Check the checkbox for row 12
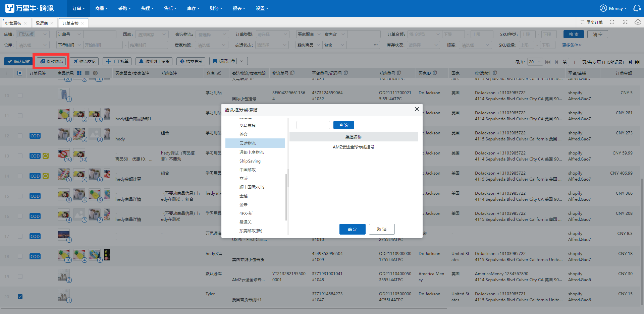Screen dimensions: 644x314 20,136
